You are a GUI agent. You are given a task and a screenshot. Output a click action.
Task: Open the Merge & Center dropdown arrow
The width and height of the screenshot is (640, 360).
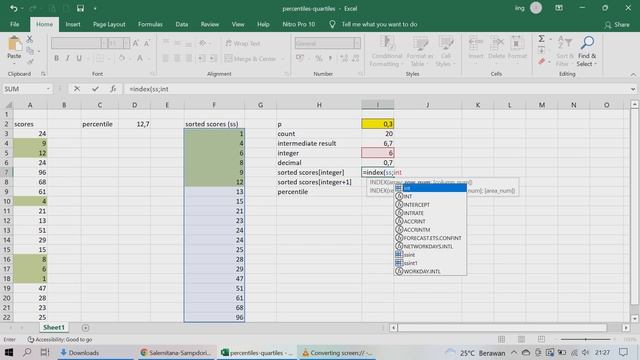click(282, 59)
